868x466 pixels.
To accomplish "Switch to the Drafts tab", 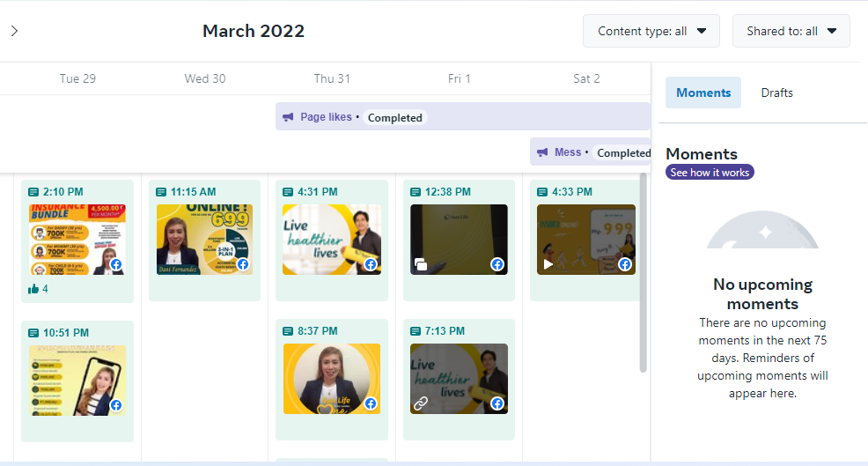I will (x=776, y=92).
